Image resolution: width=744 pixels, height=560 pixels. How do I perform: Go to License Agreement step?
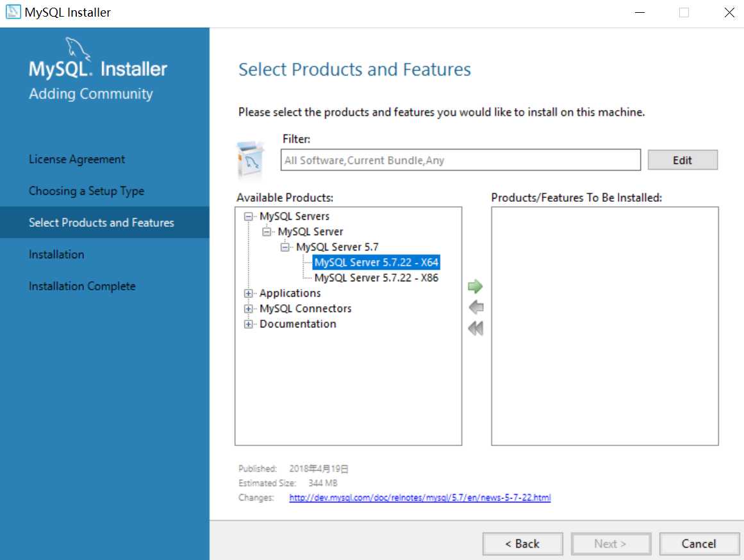click(x=77, y=160)
